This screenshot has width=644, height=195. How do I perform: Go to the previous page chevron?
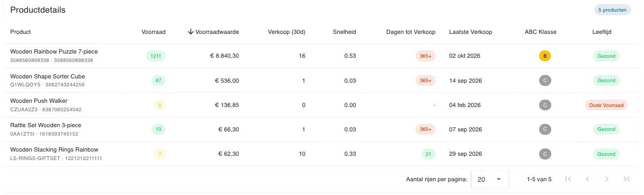(x=587, y=179)
